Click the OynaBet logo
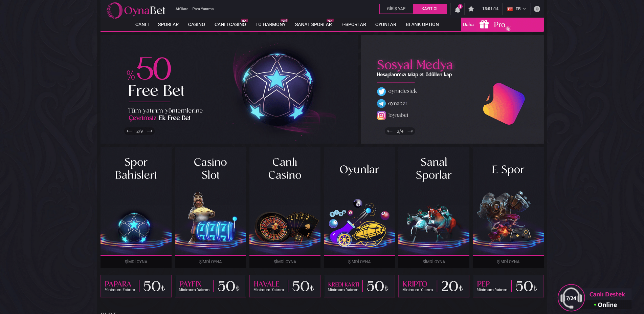Screen dimensions: 644x314 point(136,11)
